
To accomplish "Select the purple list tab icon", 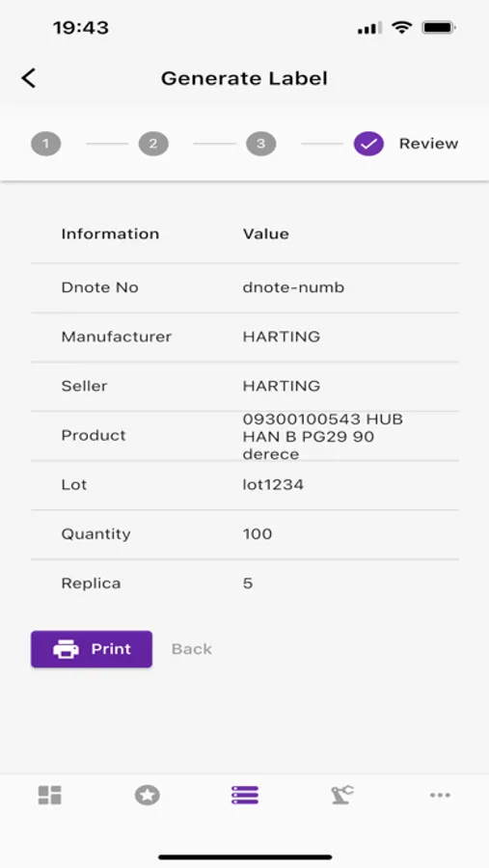I will pyautogui.click(x=245, y=795).
